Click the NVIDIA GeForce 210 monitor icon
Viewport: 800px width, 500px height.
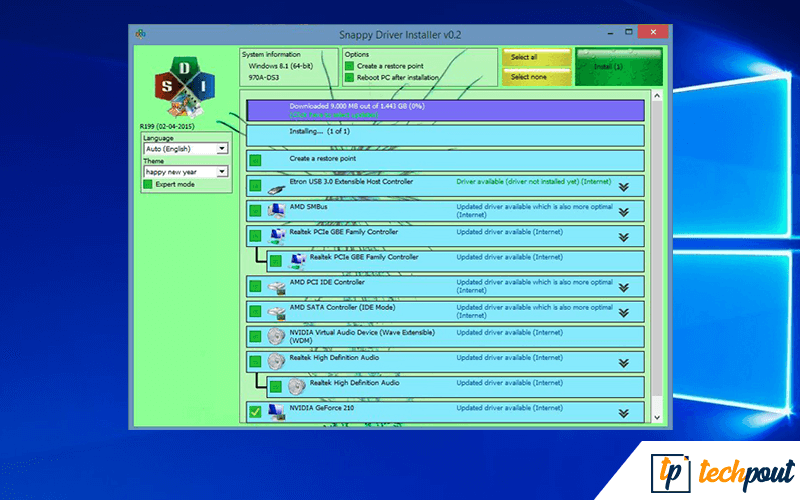(275, 411)
